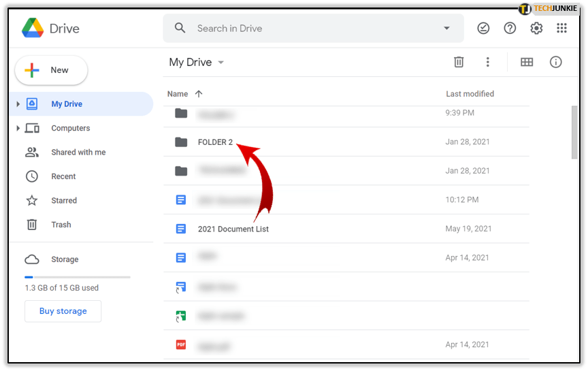
Task: Go to Shared with me
Action: [x=78, y=152]
